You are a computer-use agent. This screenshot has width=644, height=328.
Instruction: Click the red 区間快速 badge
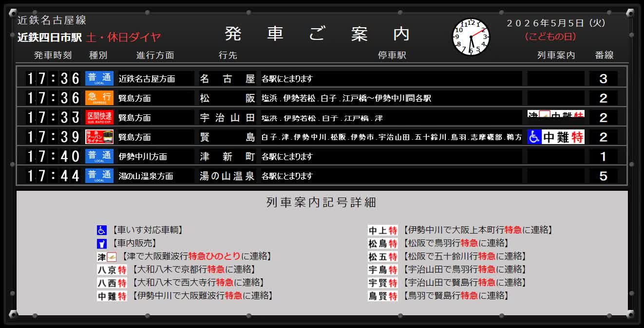tap(99, 117)
